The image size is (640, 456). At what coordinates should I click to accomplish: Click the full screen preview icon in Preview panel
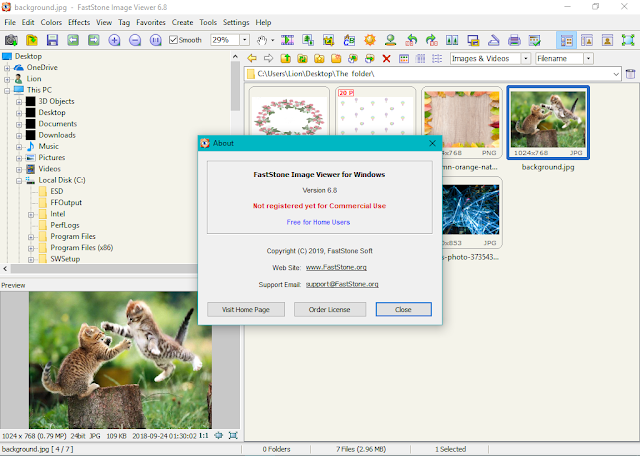coord(233,436)
